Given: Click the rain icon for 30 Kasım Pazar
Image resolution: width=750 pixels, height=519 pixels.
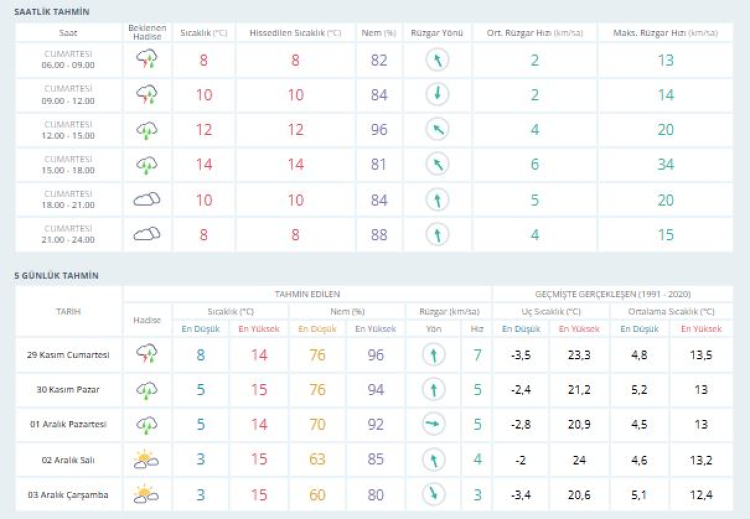Looking at the screenshot, I should tap(147, 390).
